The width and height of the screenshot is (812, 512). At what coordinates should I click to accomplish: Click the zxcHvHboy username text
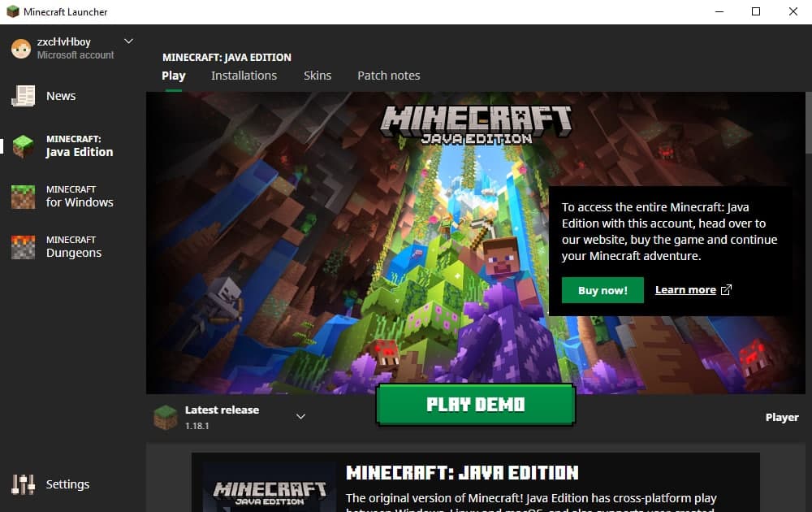[x=63, y=42]
